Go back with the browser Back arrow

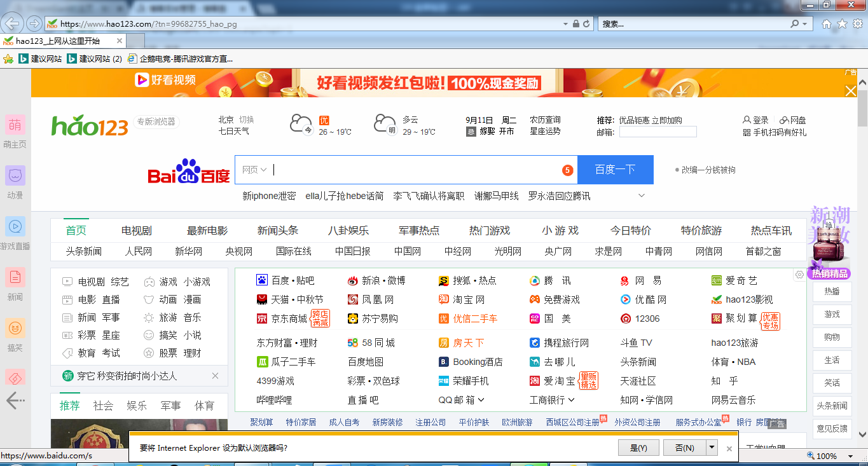[13, 24]
